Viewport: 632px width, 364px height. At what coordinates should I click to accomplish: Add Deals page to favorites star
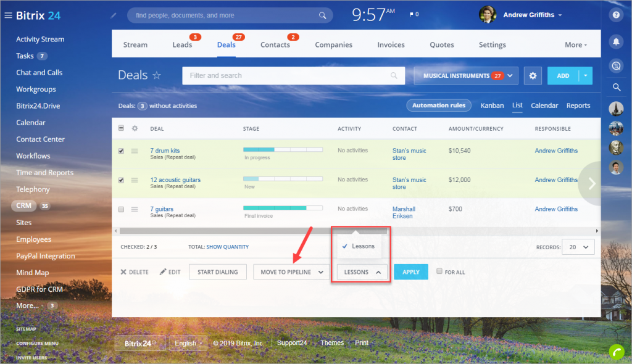point(157,75)
